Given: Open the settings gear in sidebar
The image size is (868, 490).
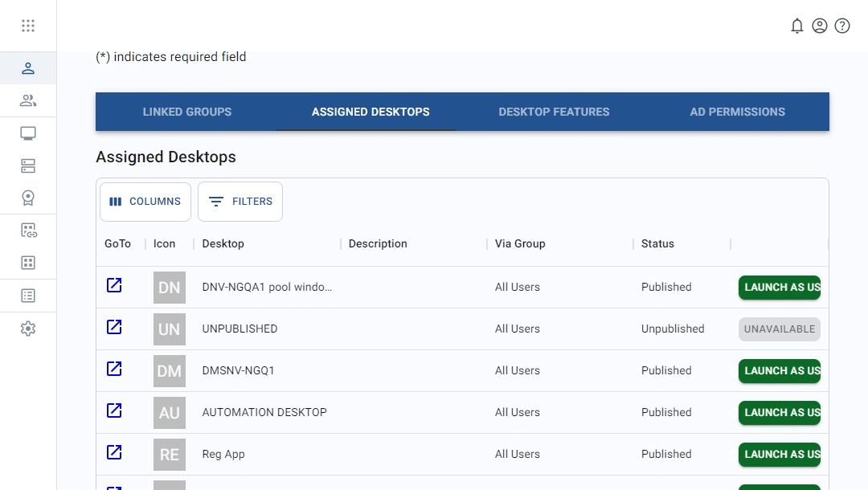Looking at the screenshot, I should 28,328.
